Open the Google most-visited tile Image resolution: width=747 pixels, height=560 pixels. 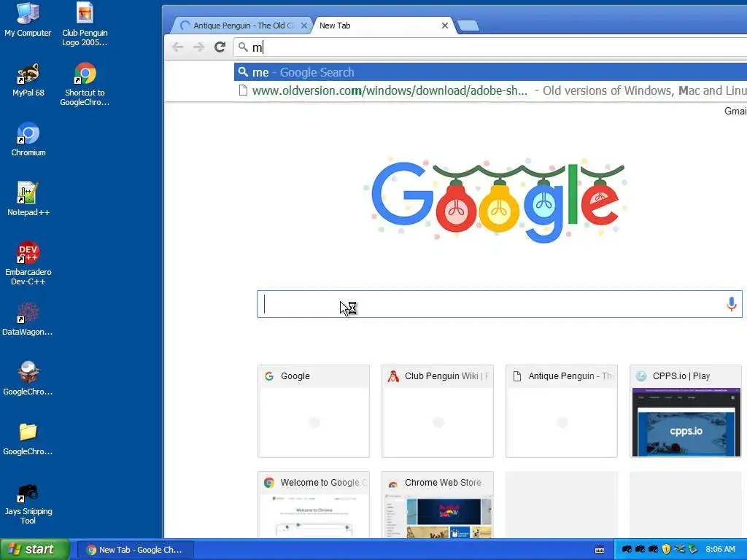(314, 411)
